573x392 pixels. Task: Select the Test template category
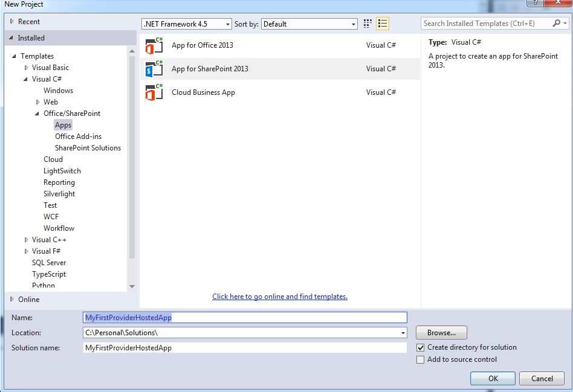[x=50, y=205]
